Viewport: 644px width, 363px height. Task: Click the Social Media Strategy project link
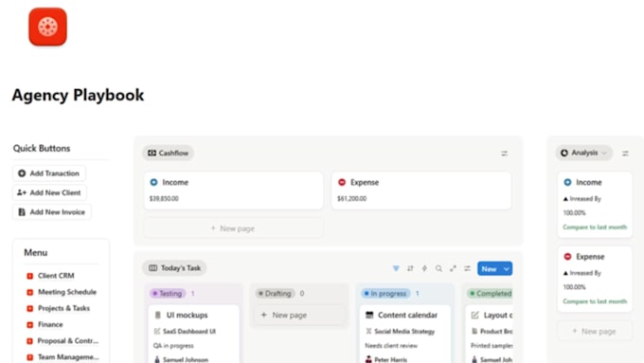[x=400, y=332]
